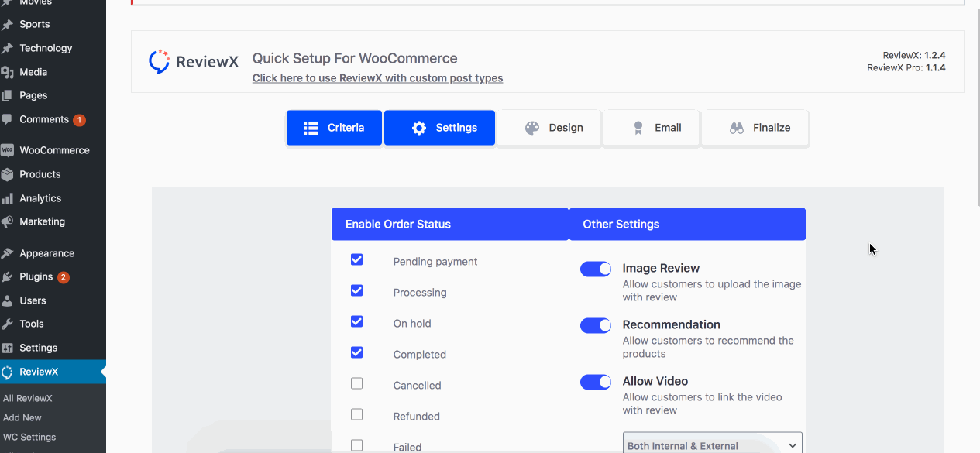Click the Sports pin icon in sidebar

(8, 24)
